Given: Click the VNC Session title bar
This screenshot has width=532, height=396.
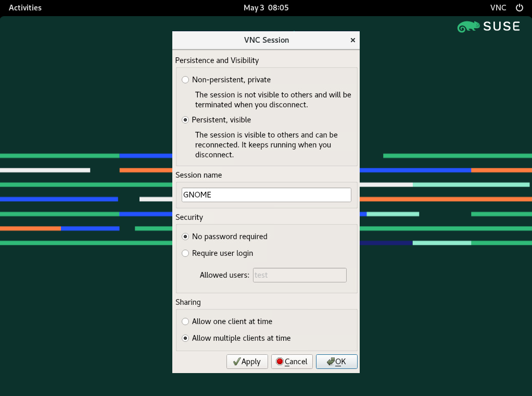Looking at the screenshot, I should pos(266,40).
